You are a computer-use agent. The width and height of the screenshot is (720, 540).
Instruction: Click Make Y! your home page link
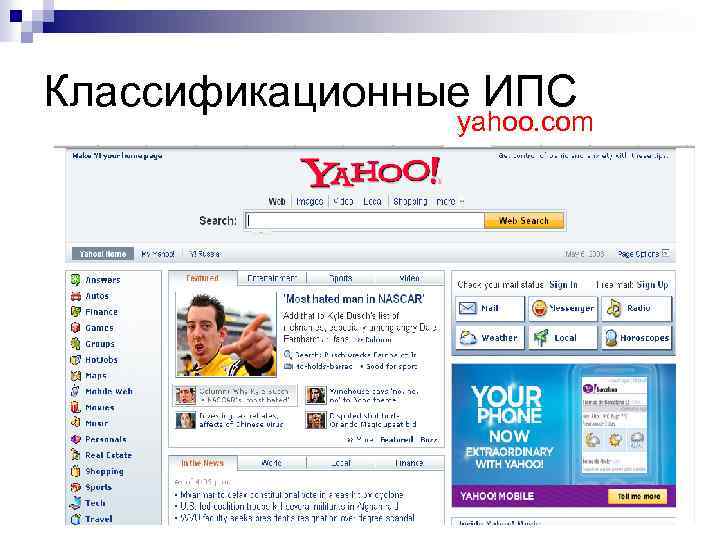(117, 156)
